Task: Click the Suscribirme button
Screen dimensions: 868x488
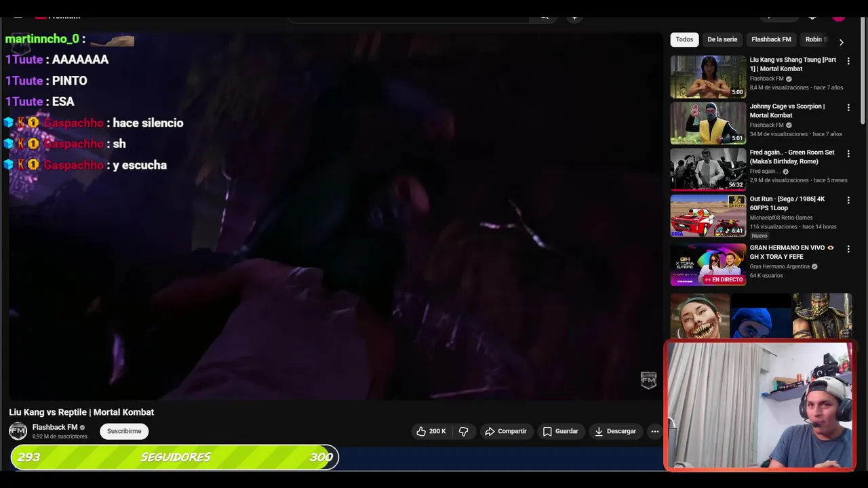Action: [x=124, y=431]
